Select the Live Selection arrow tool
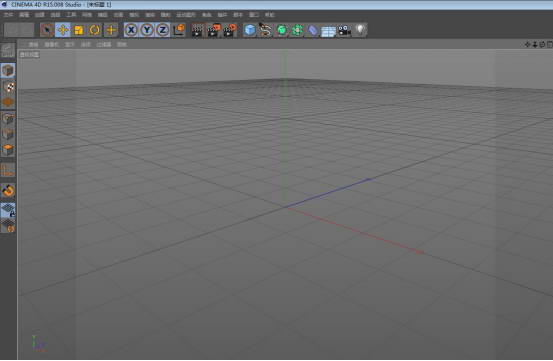The image size is (553, 361). (x=47, y=30)
